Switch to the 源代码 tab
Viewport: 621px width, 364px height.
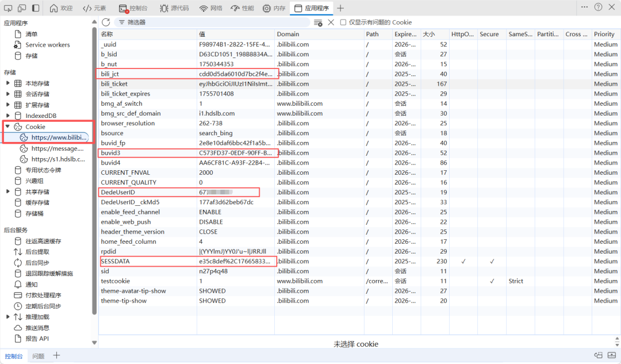point(174,8)
